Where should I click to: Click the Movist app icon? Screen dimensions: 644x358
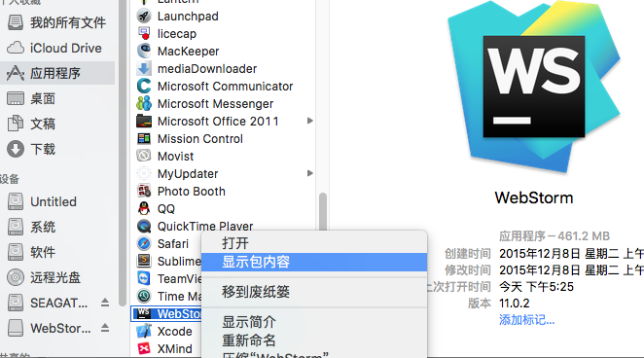pos(144,156)
